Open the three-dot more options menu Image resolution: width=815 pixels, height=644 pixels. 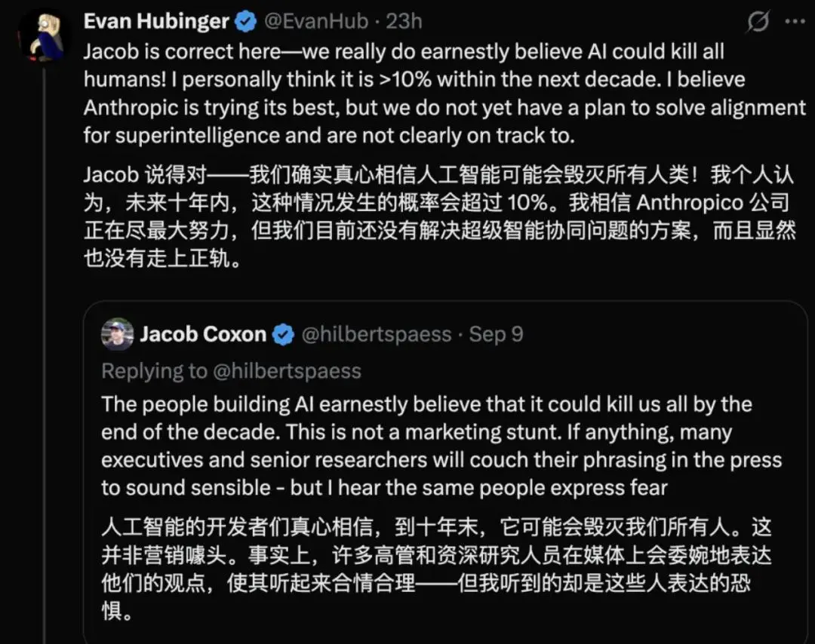pyautogui.click(x=795, y=22)
